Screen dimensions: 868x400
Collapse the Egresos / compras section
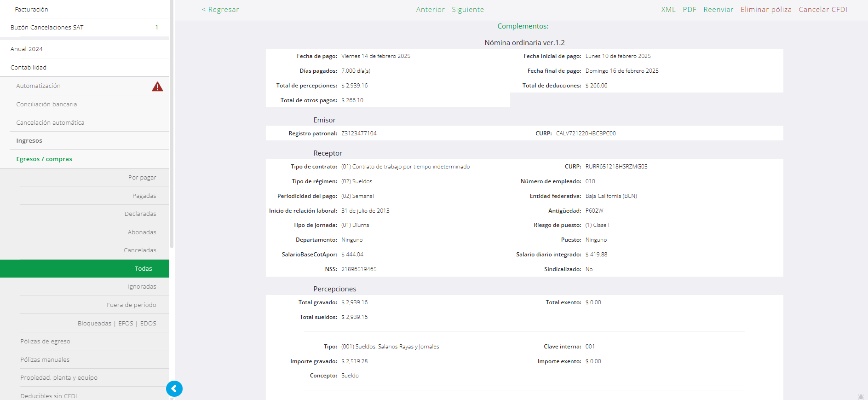pos(44,159)
